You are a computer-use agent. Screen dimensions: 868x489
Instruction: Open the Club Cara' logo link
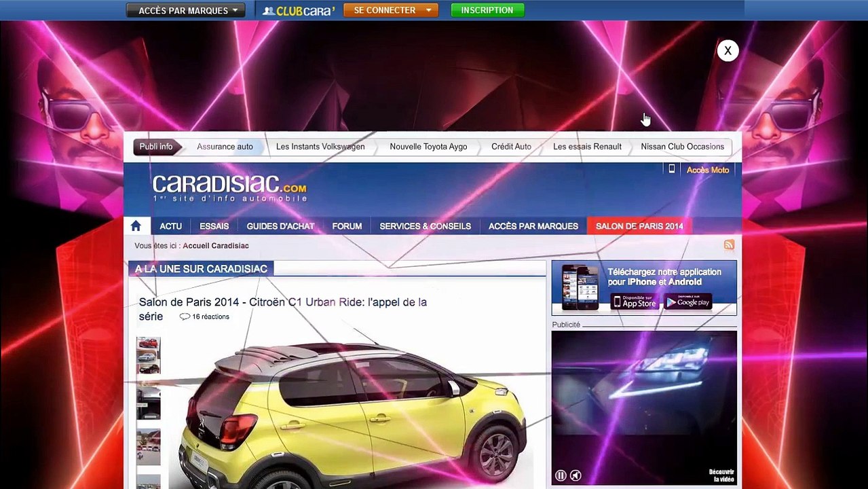299,11
